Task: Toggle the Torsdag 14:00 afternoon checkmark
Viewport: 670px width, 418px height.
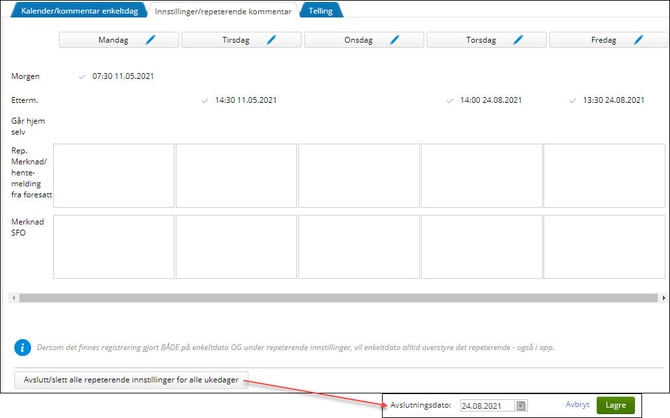Action: click(x=451, y=100)
